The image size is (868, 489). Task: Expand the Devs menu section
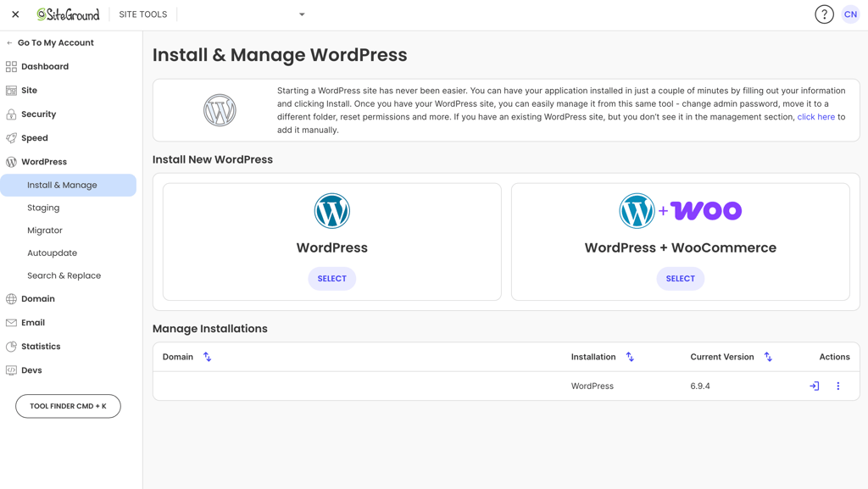pyautogui.click(x=31, y=370)
